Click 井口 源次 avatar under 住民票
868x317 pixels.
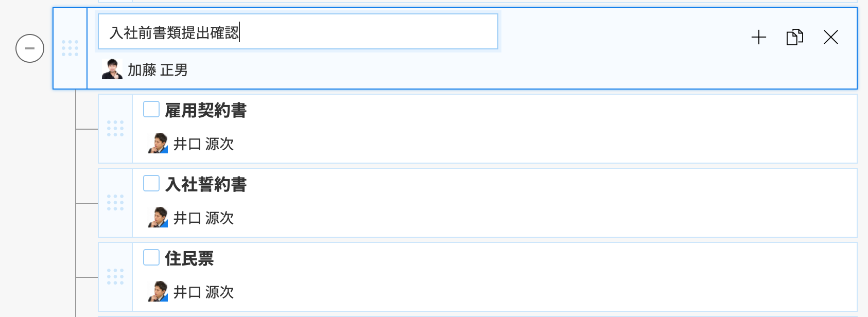click(x=158, y=292)
